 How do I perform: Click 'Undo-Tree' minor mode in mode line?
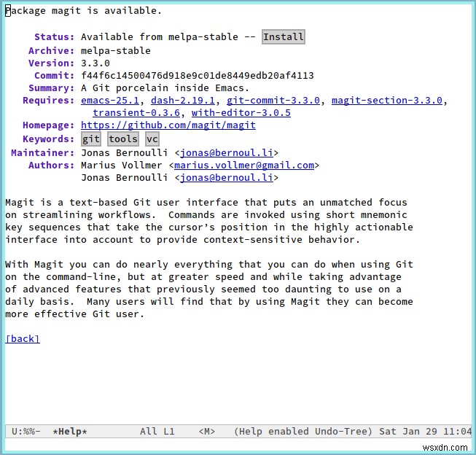[343, 432]
